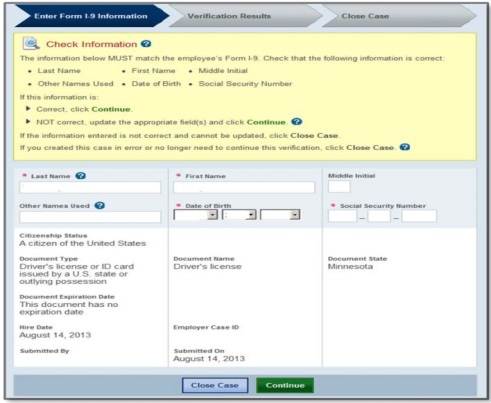Screen dimensions: 491x403
Task: Click green 'Continue' text in Correct line
Action: point(111,109)
